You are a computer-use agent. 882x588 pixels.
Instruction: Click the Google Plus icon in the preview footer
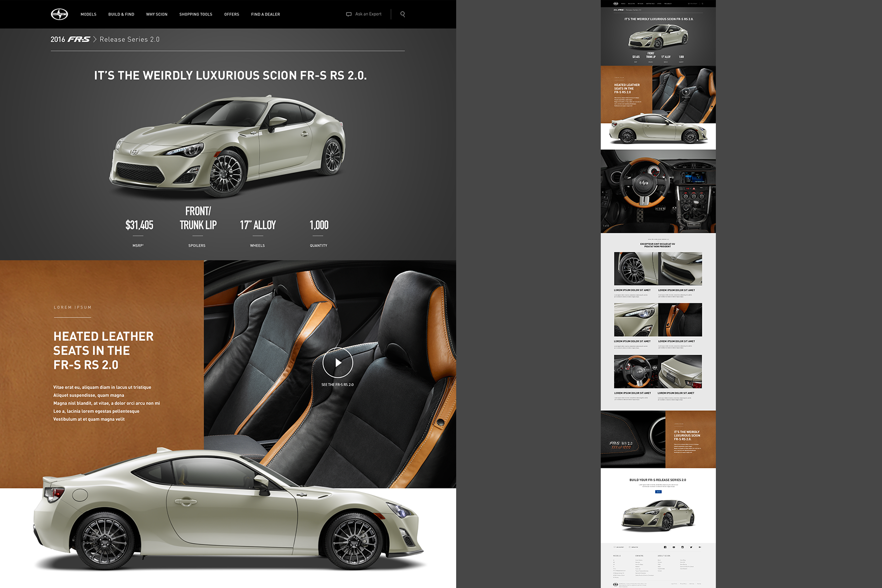700,547
